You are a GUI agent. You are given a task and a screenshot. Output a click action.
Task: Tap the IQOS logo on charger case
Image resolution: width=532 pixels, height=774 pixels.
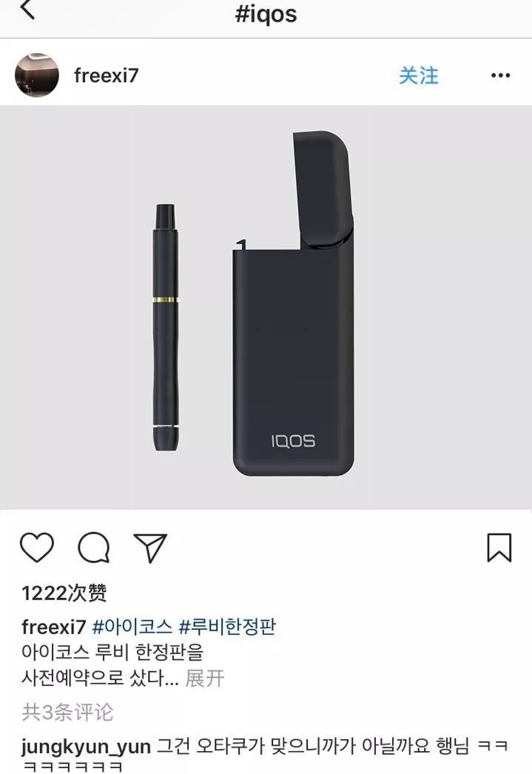pyautogui.click(x=293, y=441)
